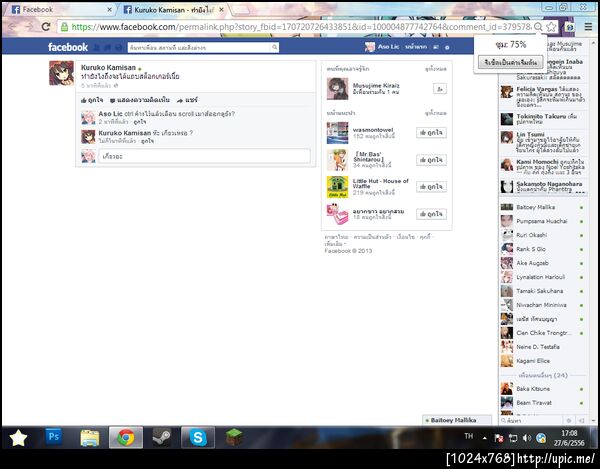Open chat with Baka Kitsune
Viewport: 600px width, 469px height.
[x=543, y=389]
